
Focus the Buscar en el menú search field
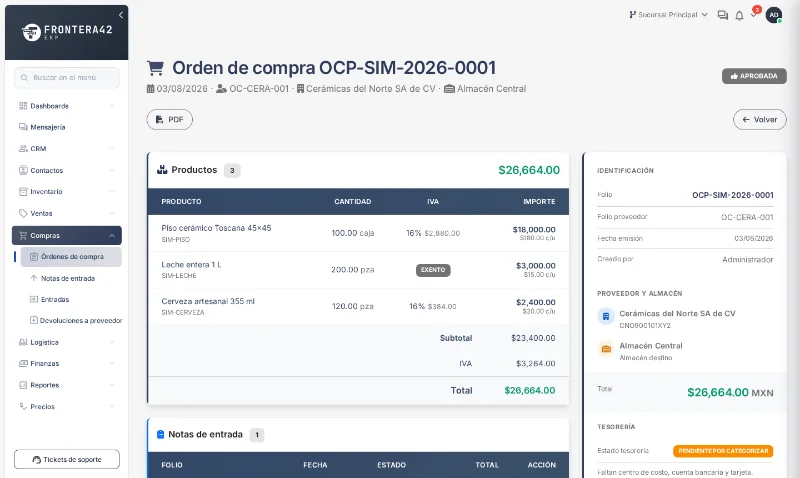click(67, 78)
